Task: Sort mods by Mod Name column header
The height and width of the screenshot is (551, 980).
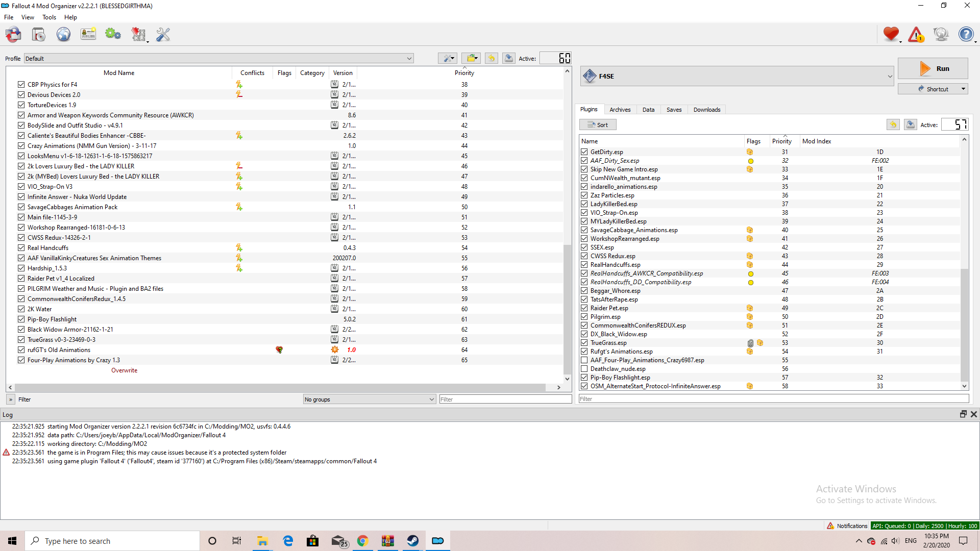Action: coord(119,73)
